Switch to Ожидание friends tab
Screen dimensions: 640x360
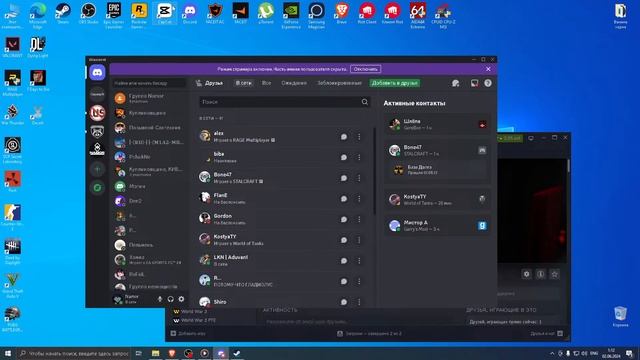coord(294,83)
